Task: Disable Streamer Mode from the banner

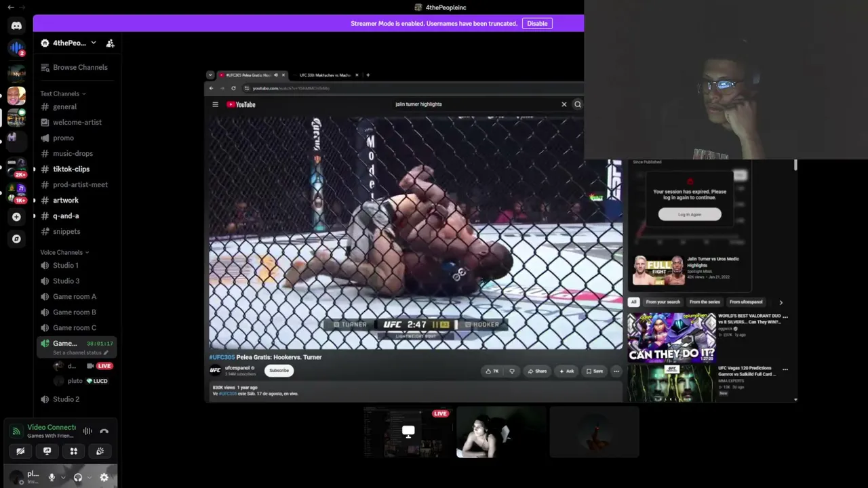Action: click(537, 23)
